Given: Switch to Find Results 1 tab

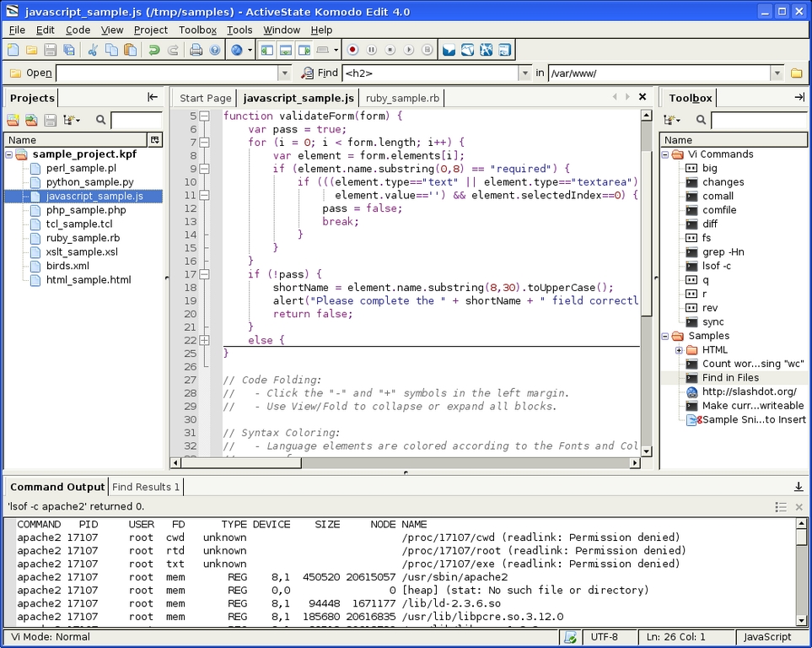Looking at the screenshot, I should (x=146, y=487).
